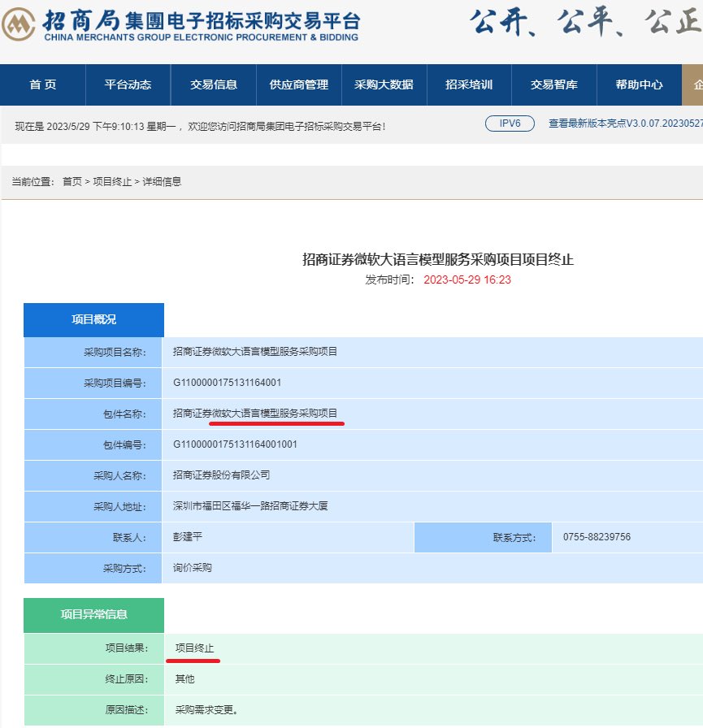The image size is (703, 728).
Task: Click package number G1100000175131164001001
Action: pyautogui.click(x=235, y=444)
